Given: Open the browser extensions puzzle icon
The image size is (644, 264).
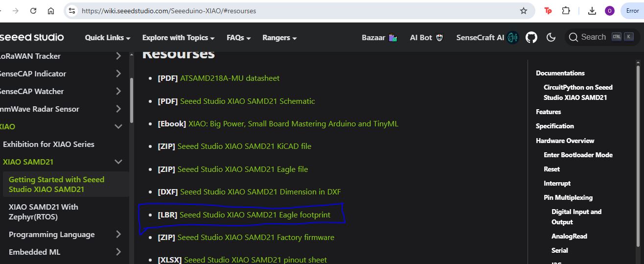Looking at the screenshot, I should [x=566, y=10].
